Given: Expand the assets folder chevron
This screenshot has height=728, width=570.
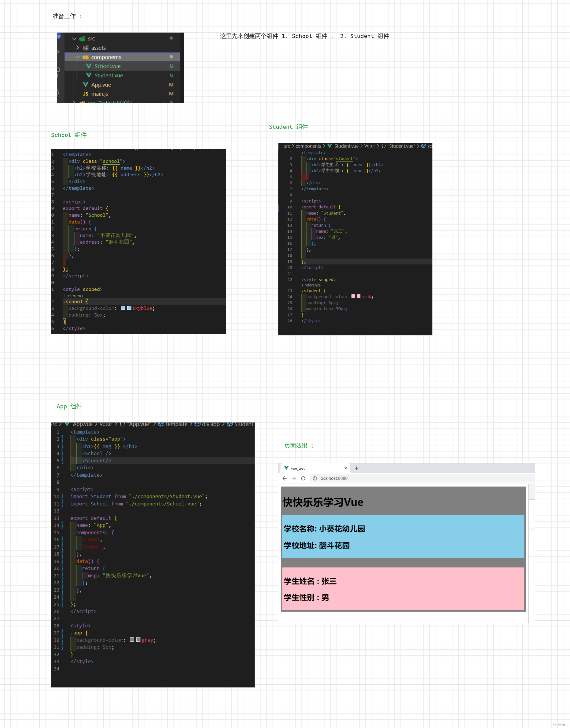Looking at the screenshot, I should 77,48.
